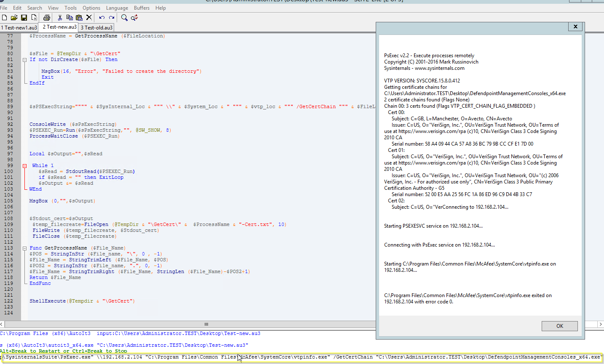Select the Test-new.au3 tab
The image size is (604, 364).
click(59, 27)
